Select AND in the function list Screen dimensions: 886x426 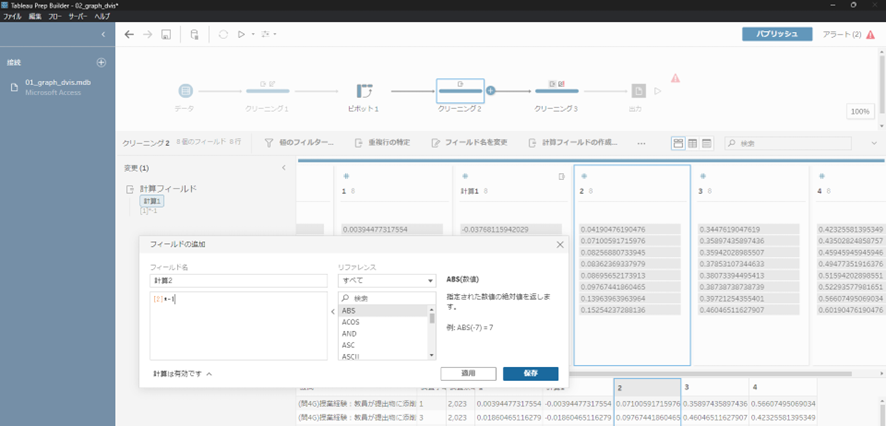point(383,333)
